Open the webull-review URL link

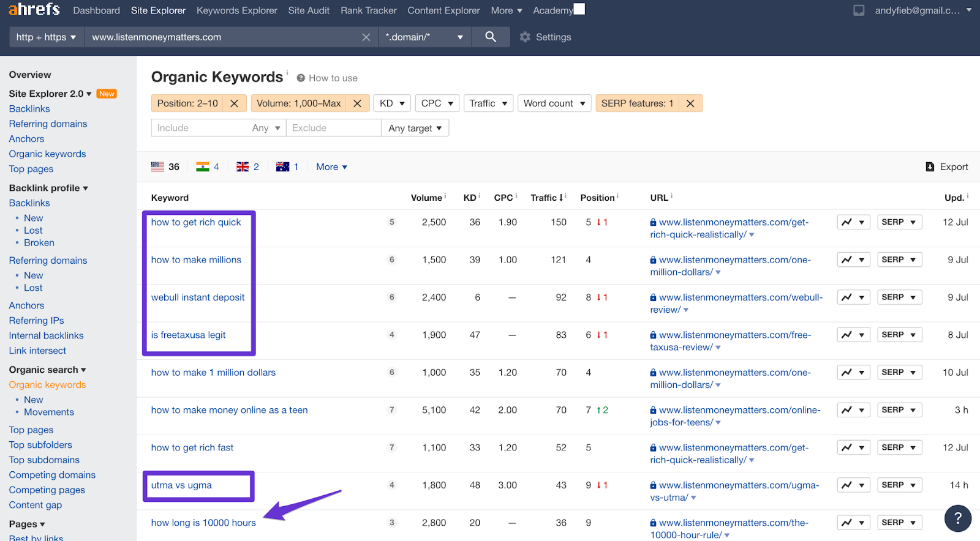coord(737,304)
